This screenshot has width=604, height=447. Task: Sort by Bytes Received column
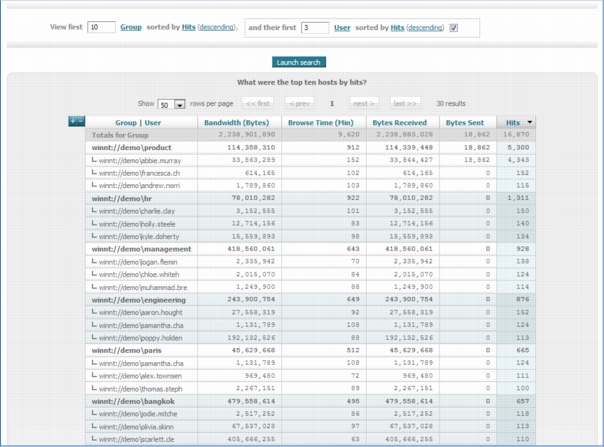399,123
